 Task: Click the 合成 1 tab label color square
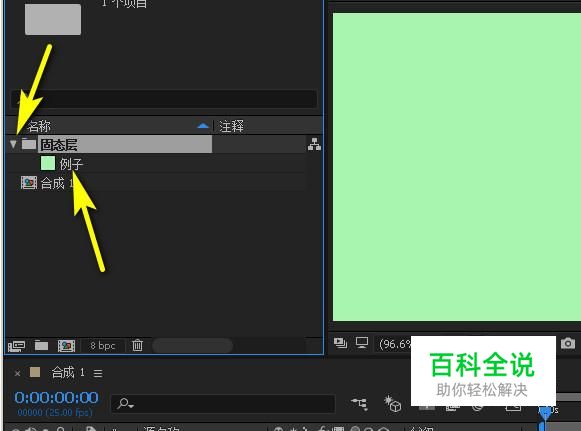click(35, 372)
